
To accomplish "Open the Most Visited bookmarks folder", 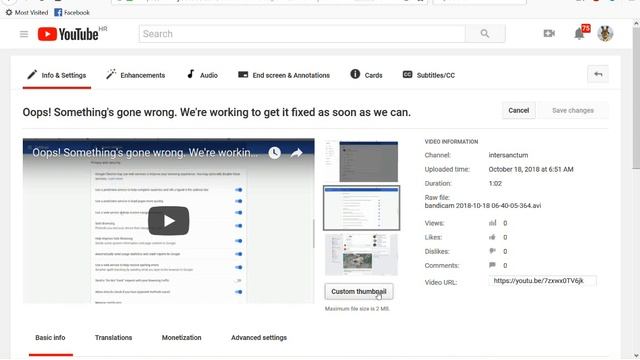I will (27, 13).
